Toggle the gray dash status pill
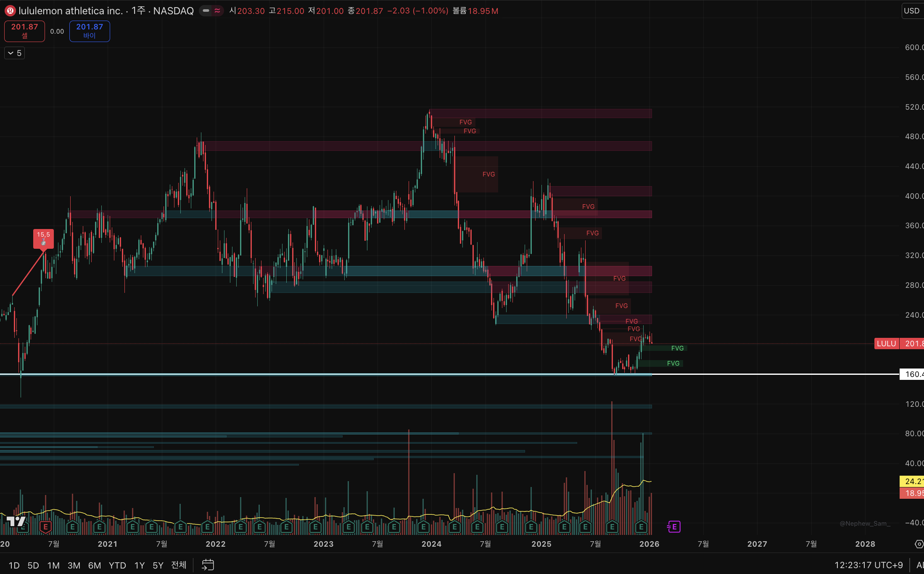Image resolution: width=924 pixels, height=574 pixels. 206,11
